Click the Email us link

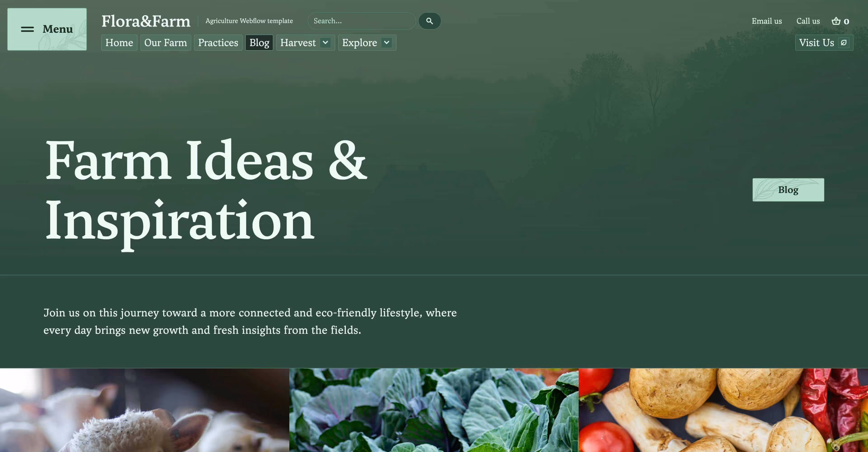[x=767, y=21]
